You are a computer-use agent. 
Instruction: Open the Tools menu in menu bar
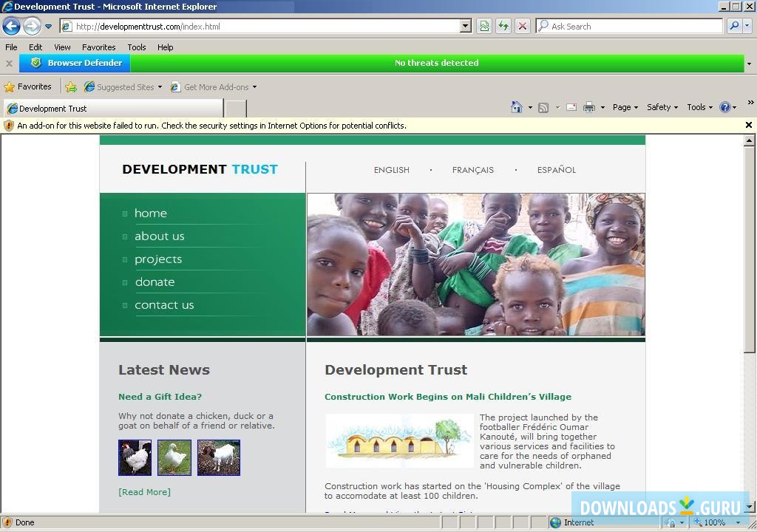pyautogui.click(x=137, y=47)
